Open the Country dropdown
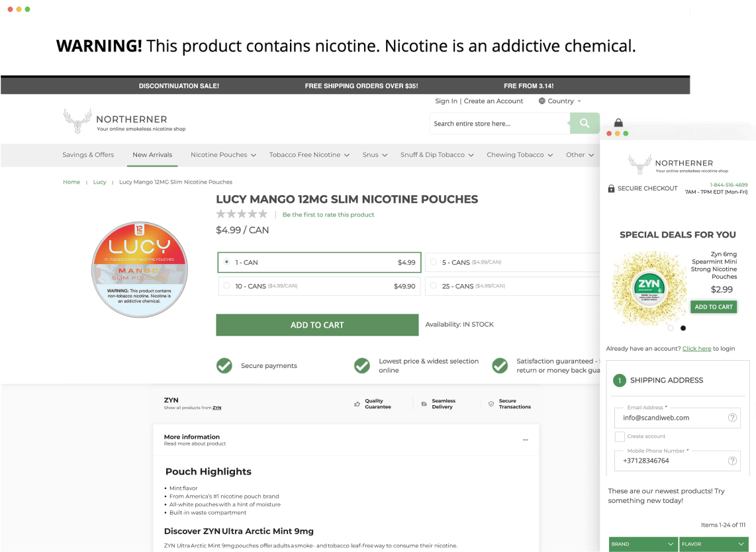This screenshot has width=756, height=552. tap(560, 101)
